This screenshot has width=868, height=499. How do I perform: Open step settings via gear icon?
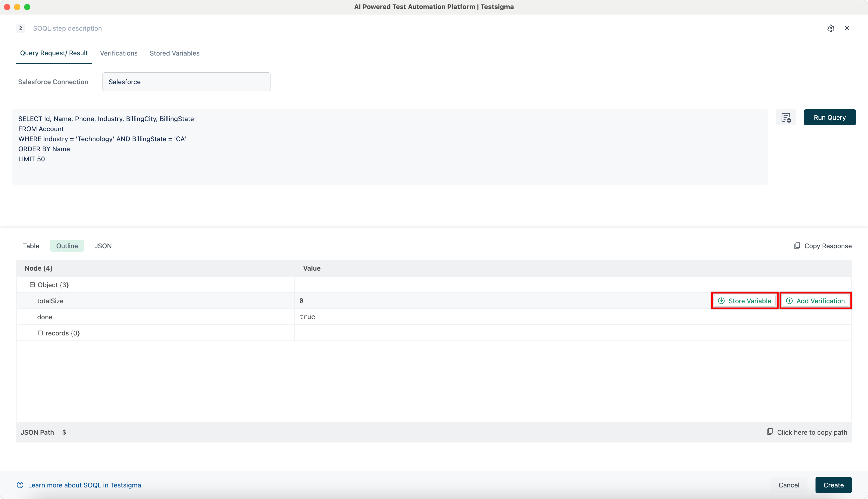[831, 28]
